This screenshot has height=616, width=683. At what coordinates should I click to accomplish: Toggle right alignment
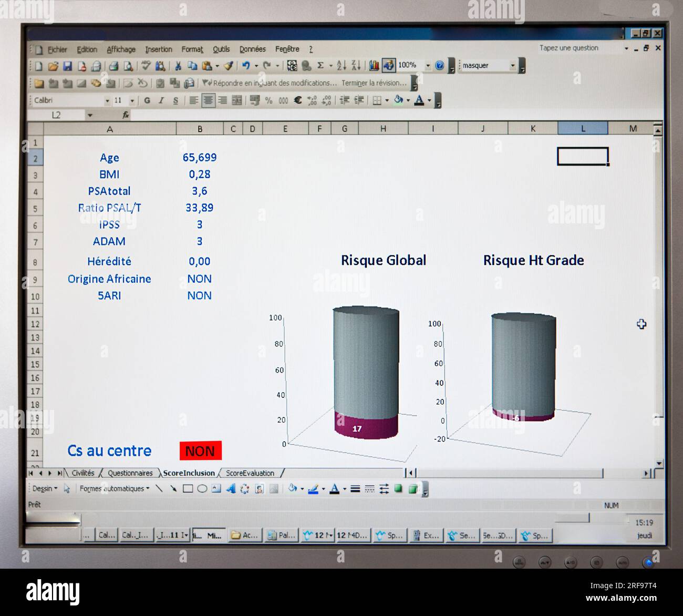[222, 100]
